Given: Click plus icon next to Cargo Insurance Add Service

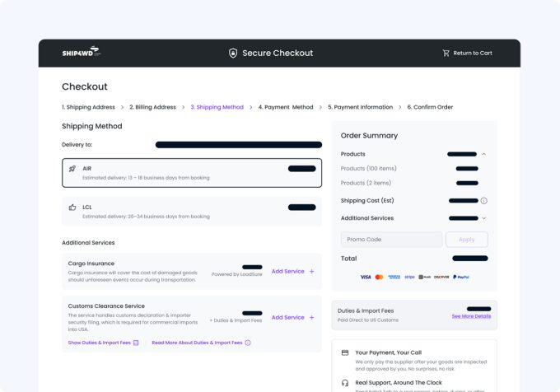Looking at the screenshot, I should (x=312, y=271).
